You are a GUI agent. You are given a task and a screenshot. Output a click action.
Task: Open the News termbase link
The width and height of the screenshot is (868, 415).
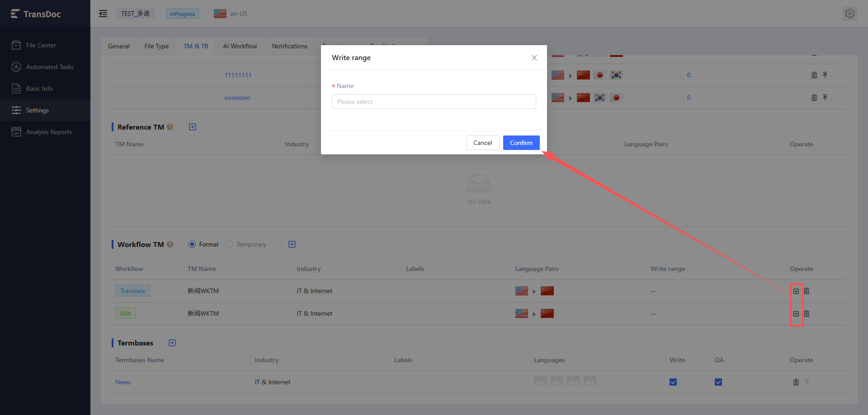[123, 382]
